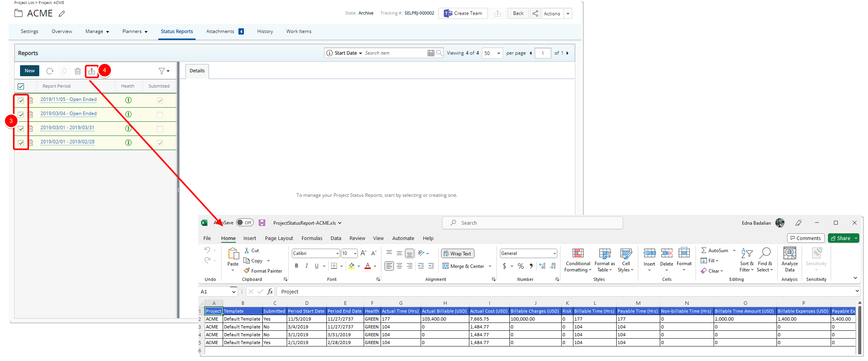Viewport: 868px width, 361px height.
Task: Click Excel Paste clipboard icon
Action: coord(233,254)
